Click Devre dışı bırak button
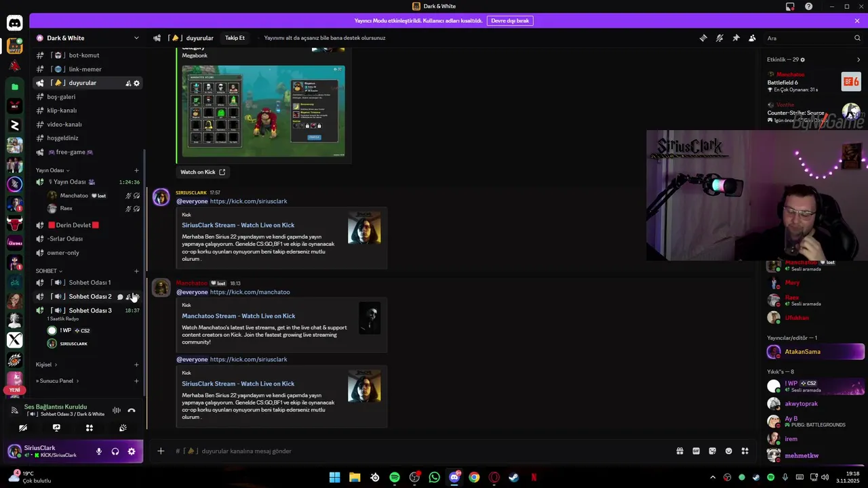This screenshot has width=868, height=488. pos(510,21)
